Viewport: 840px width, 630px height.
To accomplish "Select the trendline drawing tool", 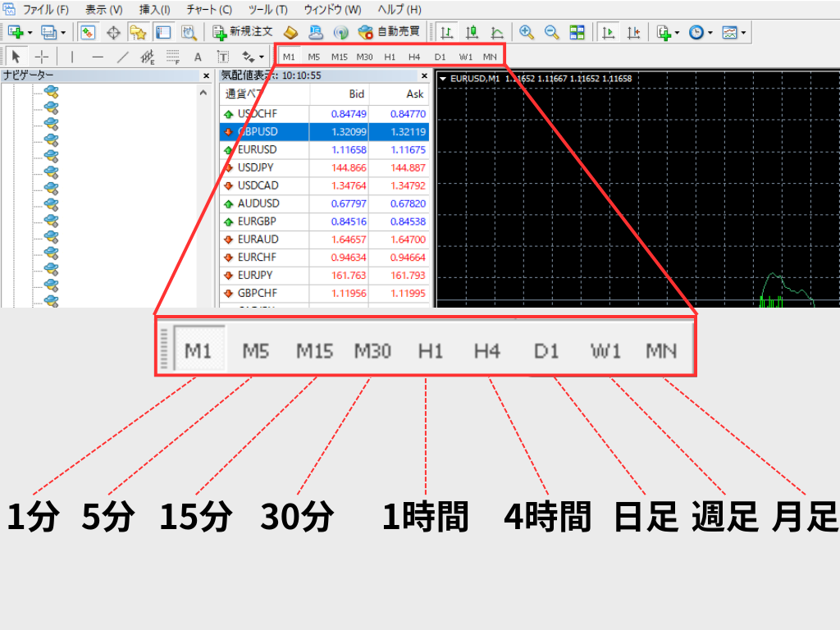I will [x=123, y=57].
